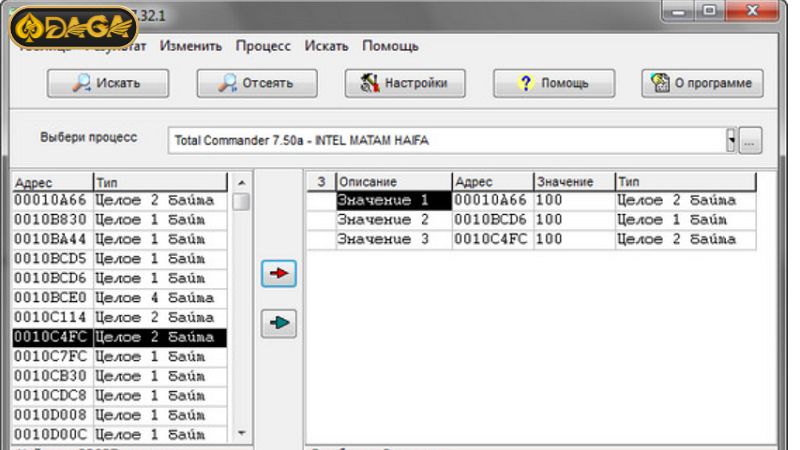Open the О программе button
Viewport: 800px width, 450px height.
click(x=703, y=83)
